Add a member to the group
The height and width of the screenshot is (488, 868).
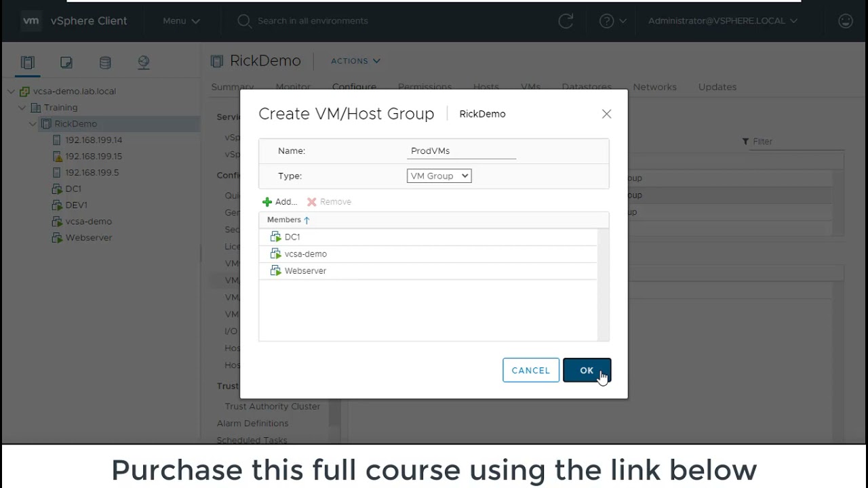pyautogui.click(x=279, y=201)
